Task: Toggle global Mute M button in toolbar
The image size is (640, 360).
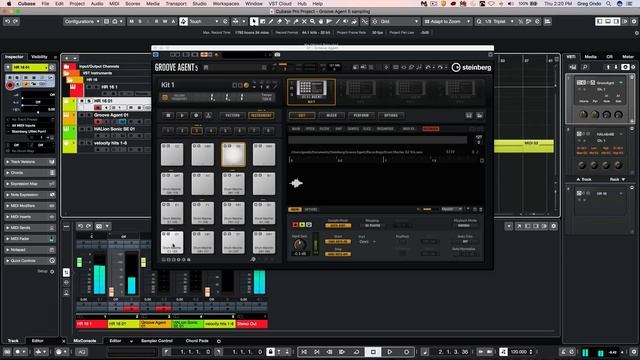Action: (131, 21)
